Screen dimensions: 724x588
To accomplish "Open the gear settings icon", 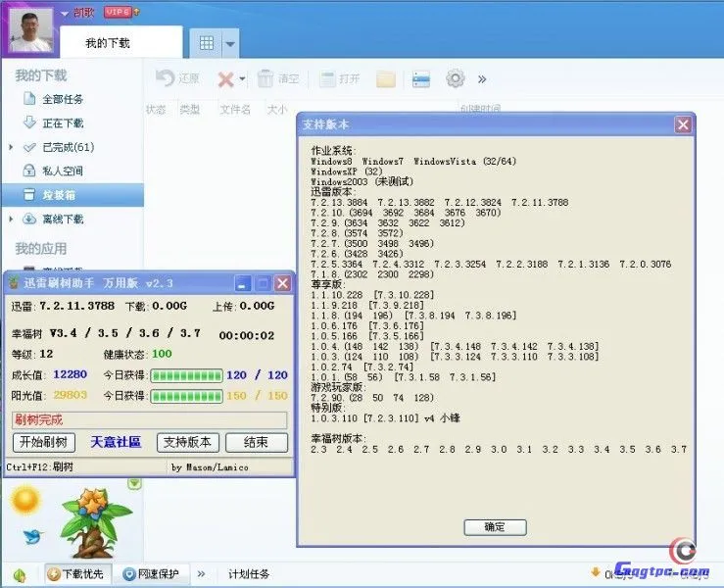I will click(x=456, y=78).
